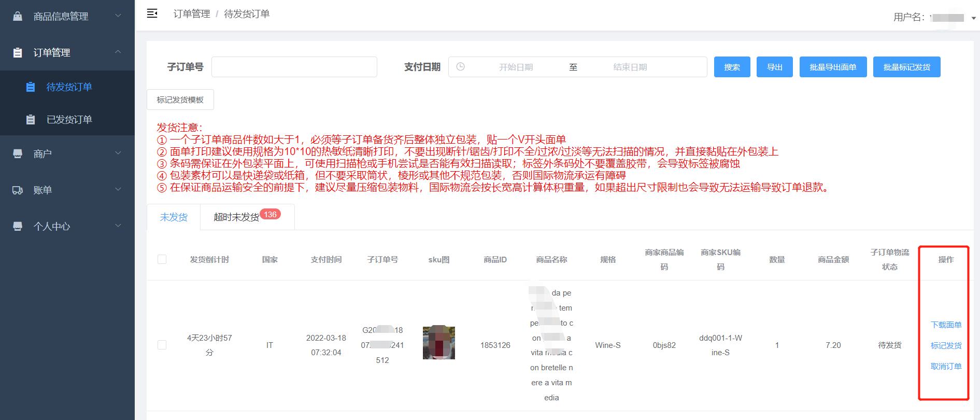Image resolution: width=980 pixels, height=420 pixels.
Task: Focus the 子订单号 input field
Action: (x=294, y=67)
